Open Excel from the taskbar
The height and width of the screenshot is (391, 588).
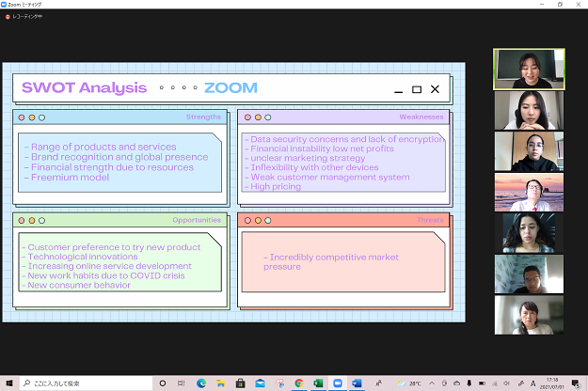(318, 383)
